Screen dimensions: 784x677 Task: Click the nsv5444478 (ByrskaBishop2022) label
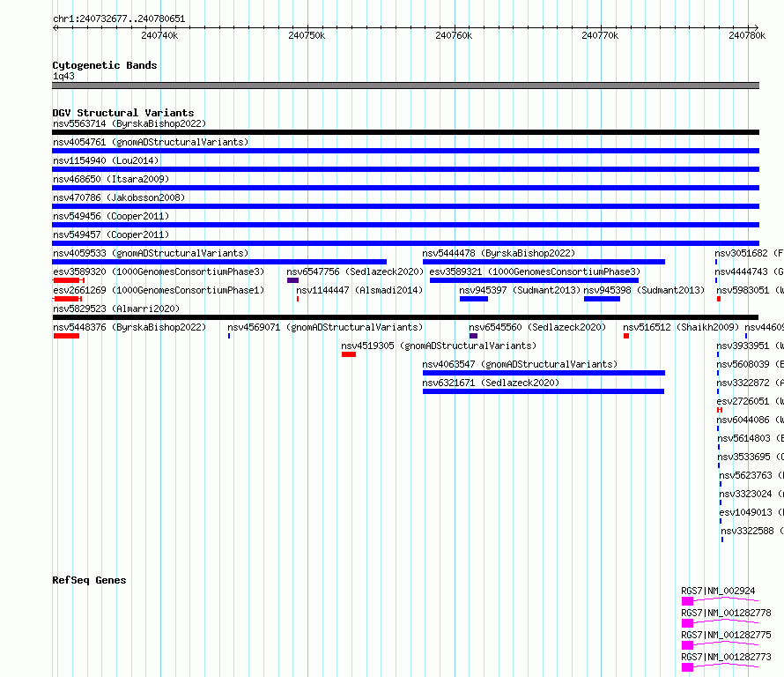(x=499, y=253)
